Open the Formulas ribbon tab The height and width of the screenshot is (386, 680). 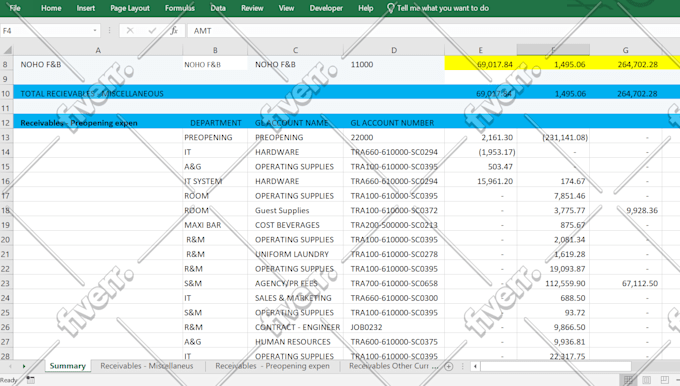point(180,8)
